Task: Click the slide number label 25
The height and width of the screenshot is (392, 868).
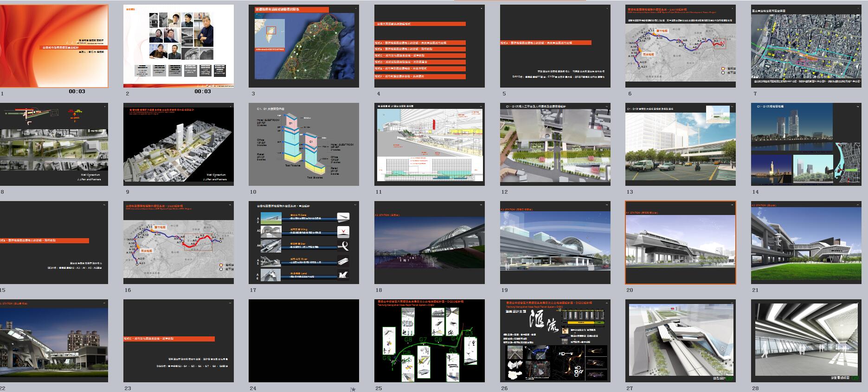Action: (379, 388)
